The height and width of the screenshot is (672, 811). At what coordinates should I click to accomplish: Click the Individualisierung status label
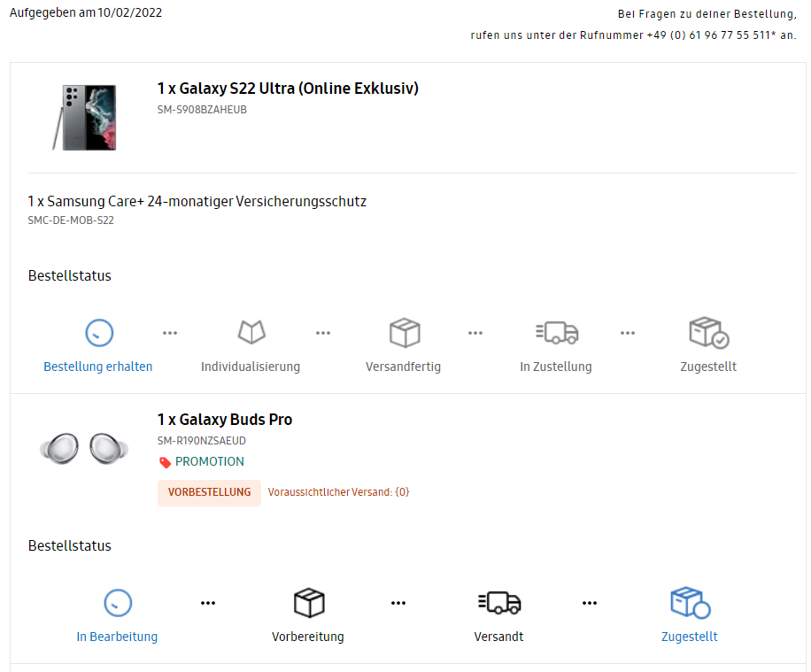pyautogui.click(x=251, y=367)
